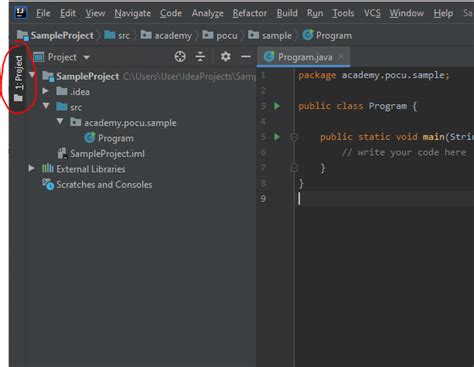Viewport: 474px width, 367px height.
Task: Click the Locate/Select Opened File target icon
Action: [x=180, y=57]
